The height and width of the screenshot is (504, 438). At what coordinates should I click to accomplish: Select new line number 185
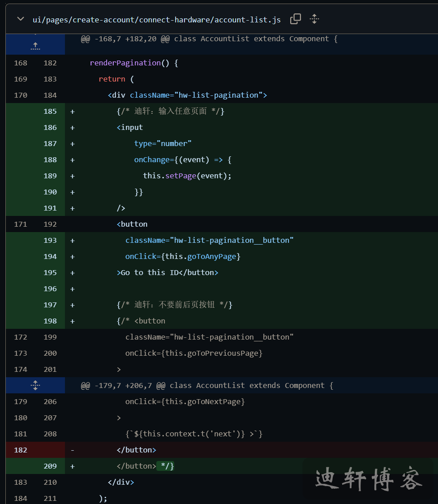click(50, 112)
